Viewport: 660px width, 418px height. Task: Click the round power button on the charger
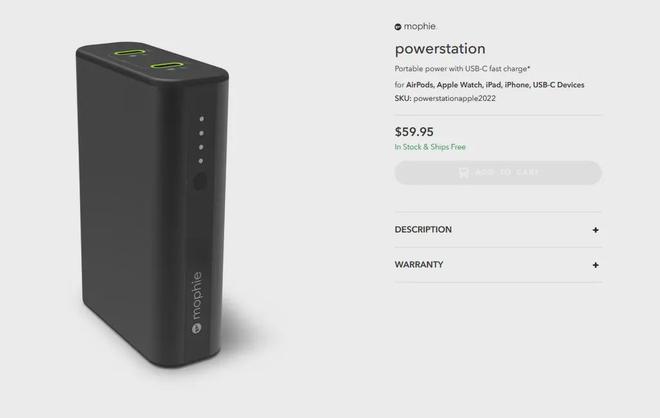(200, 182)
